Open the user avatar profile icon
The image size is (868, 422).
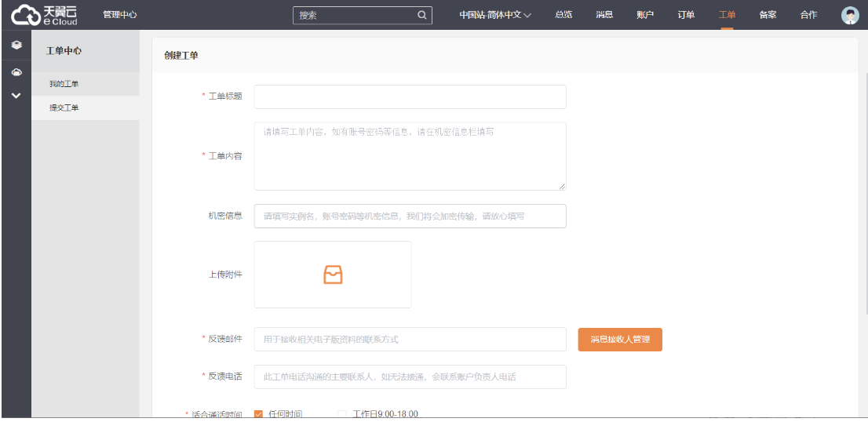[850, 15]
